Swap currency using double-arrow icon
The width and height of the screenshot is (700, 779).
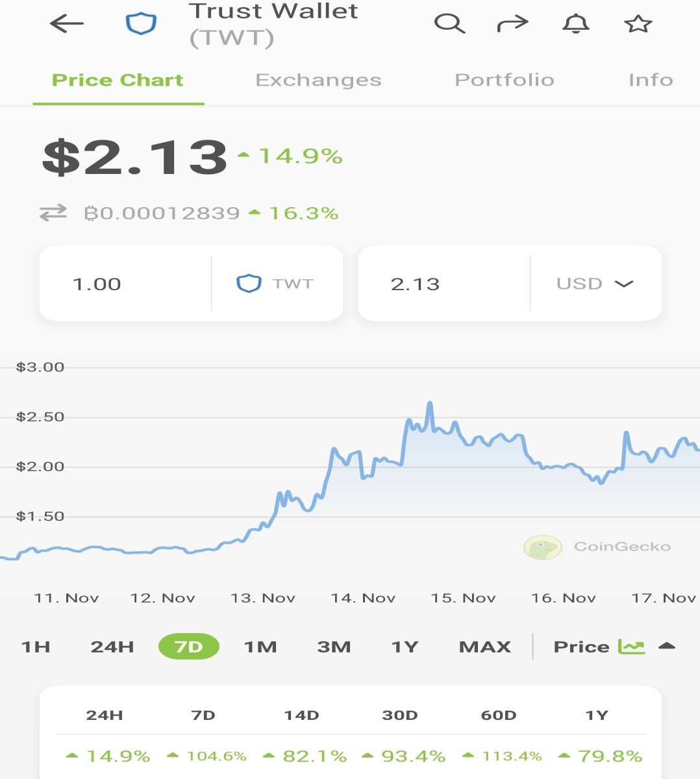pos(53,213)
